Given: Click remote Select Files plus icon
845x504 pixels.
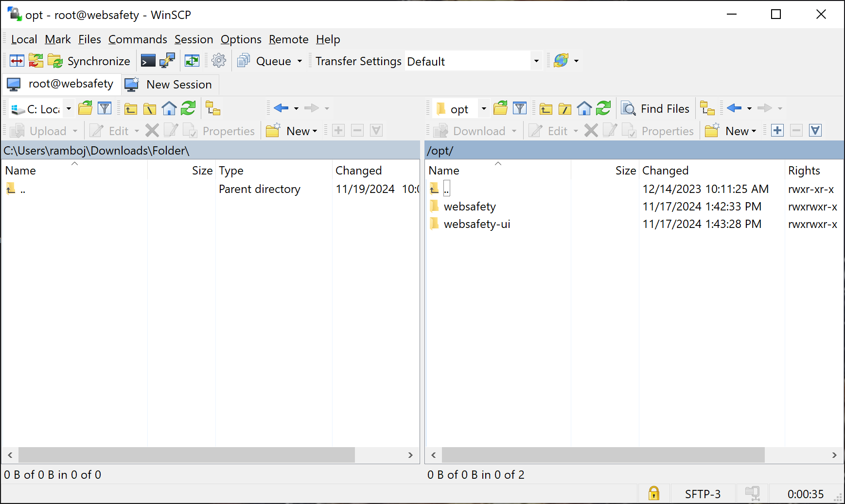Looking at the screenshot, I should [x=777, y=130].
